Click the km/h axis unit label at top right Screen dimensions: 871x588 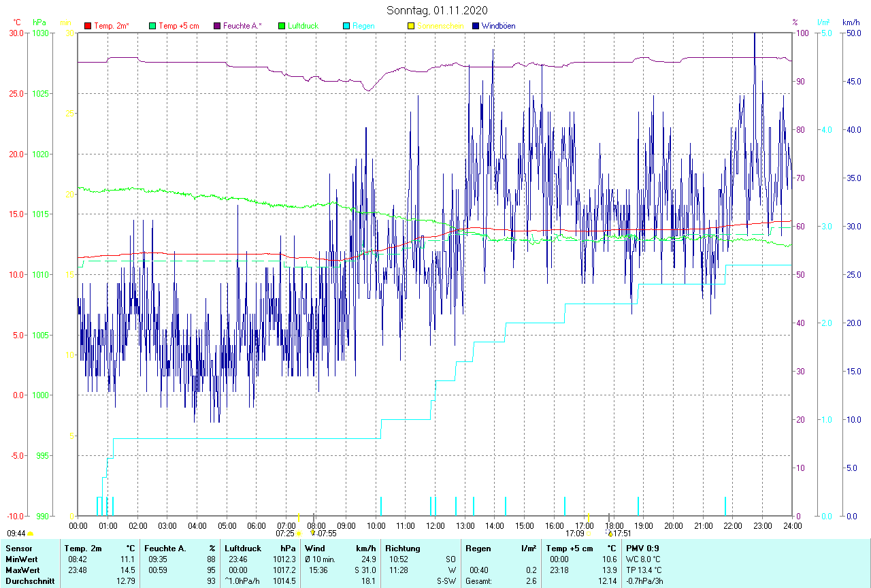click(x=851, y=22)
